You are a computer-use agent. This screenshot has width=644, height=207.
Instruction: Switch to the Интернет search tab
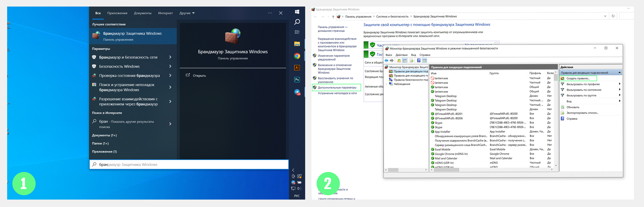tap(165, 13)
